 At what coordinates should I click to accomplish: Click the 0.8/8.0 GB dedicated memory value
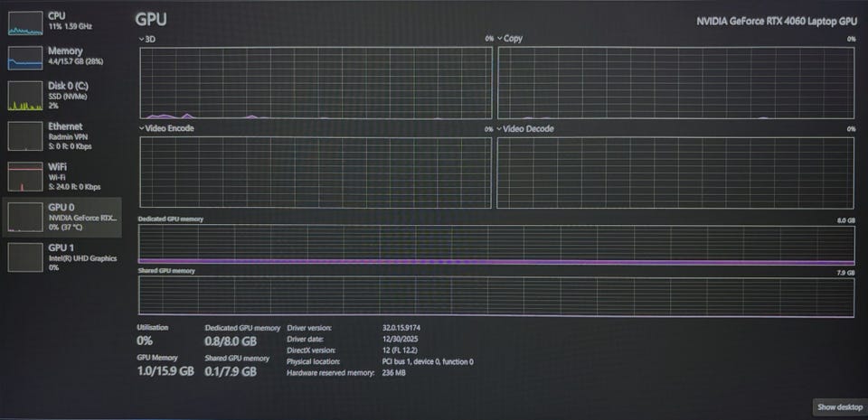point(231,341)
